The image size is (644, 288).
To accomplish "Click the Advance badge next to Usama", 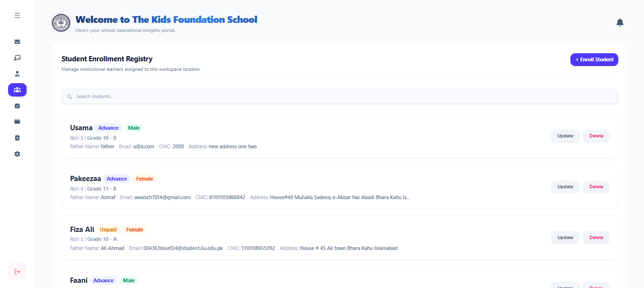I will 108,128.
